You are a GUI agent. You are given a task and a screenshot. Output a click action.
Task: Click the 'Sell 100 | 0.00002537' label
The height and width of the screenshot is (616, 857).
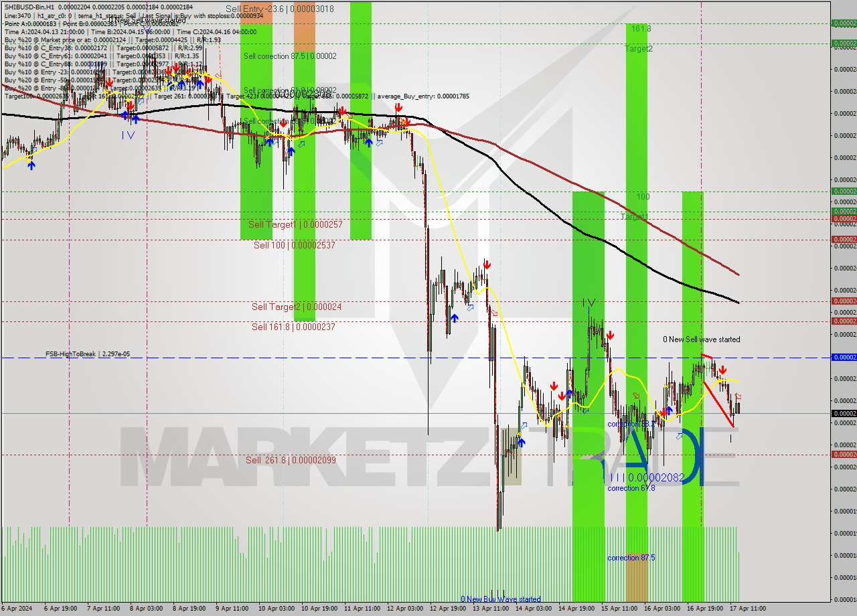(294, 245)
